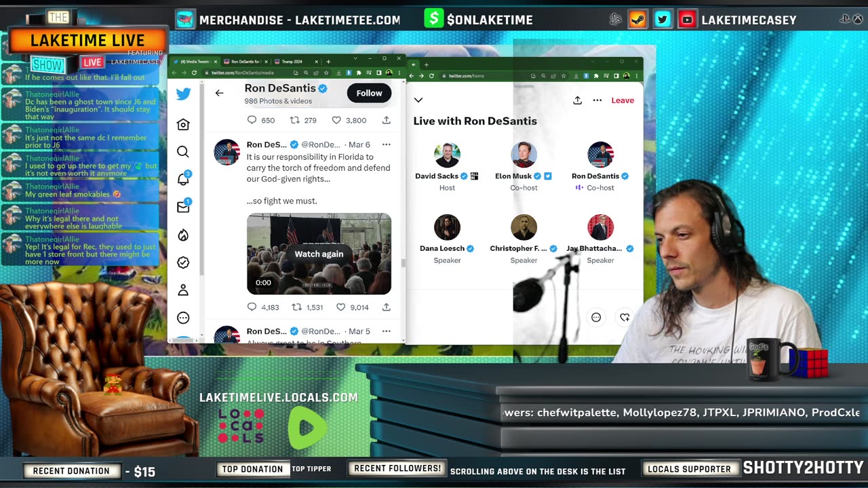Share the Mar 6 tweet
868x488 pixels.
386,307
